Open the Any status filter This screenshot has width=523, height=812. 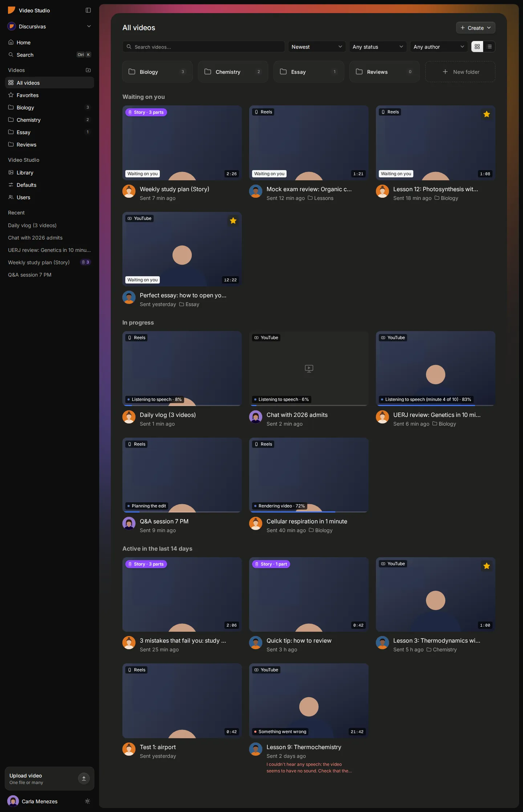[378, 47]
